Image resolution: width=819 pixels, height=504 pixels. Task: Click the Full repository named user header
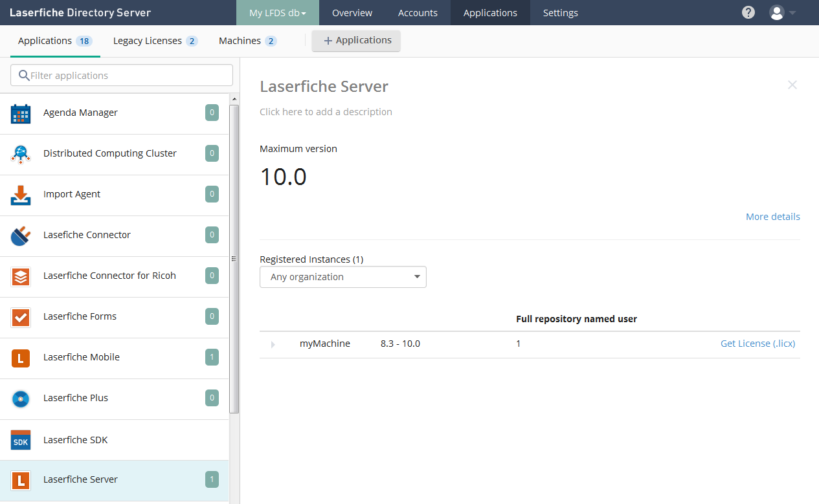[x=576, y=319]
